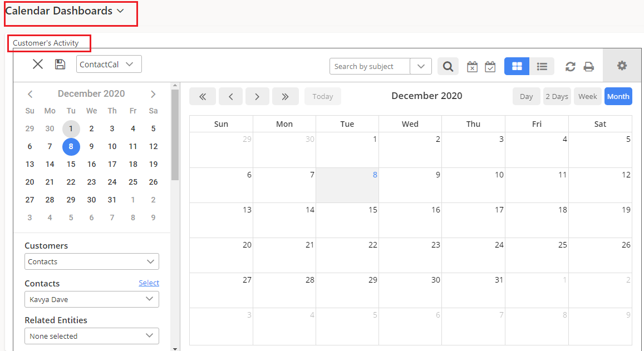Click the Select link beside Contacts
The image size is (644, 351).
(149, 283)
